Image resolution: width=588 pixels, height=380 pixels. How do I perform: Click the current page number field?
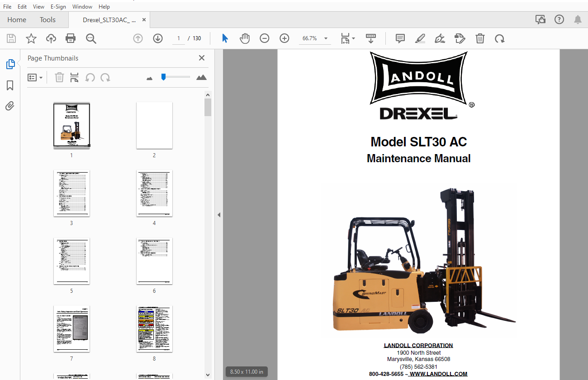coord(179,38)
